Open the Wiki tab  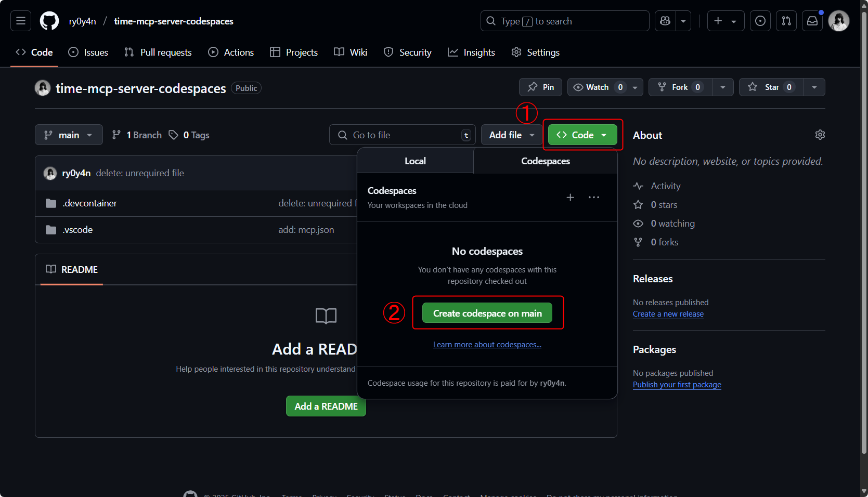point(351,53)
